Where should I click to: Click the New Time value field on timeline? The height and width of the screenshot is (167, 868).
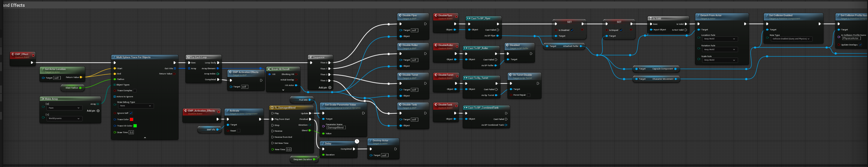click(288, 149)
